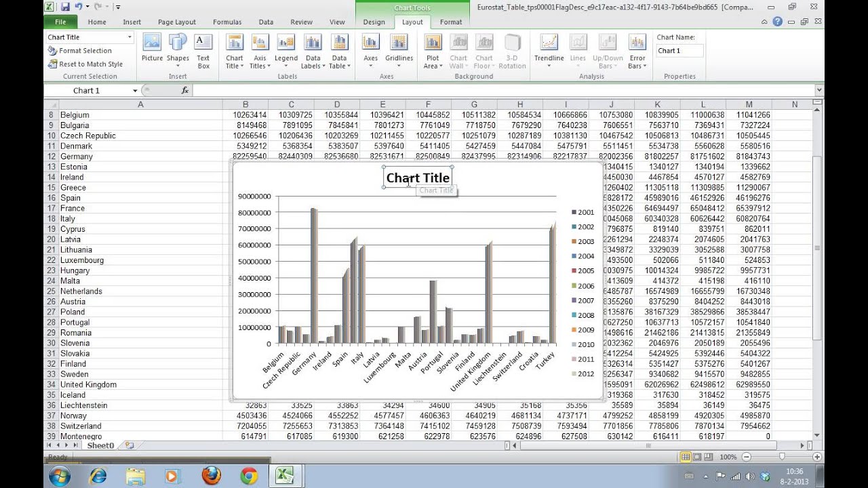
Task: Switch to the Home tab
Action: pyautogui.click(x=97, y=22)
